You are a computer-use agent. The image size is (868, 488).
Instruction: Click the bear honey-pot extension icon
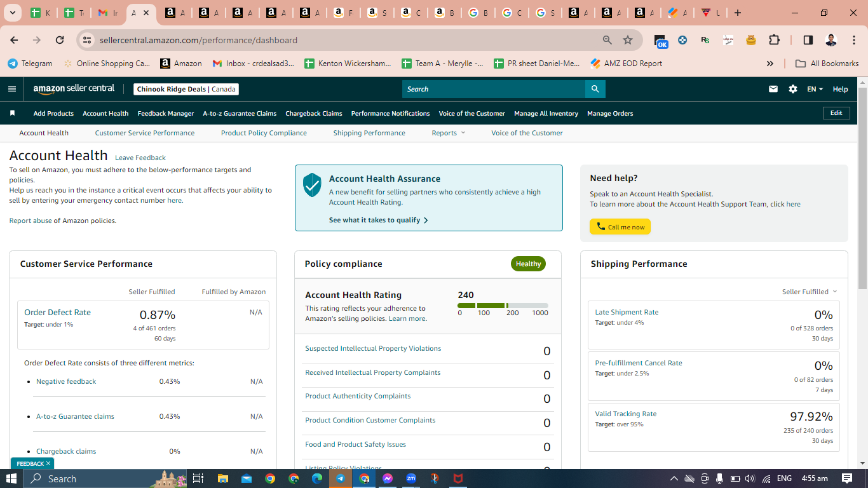point(751,40)
